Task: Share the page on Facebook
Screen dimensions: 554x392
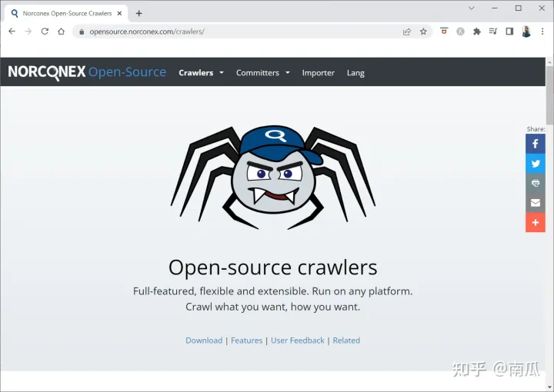Action: click(x=536, y=144)
